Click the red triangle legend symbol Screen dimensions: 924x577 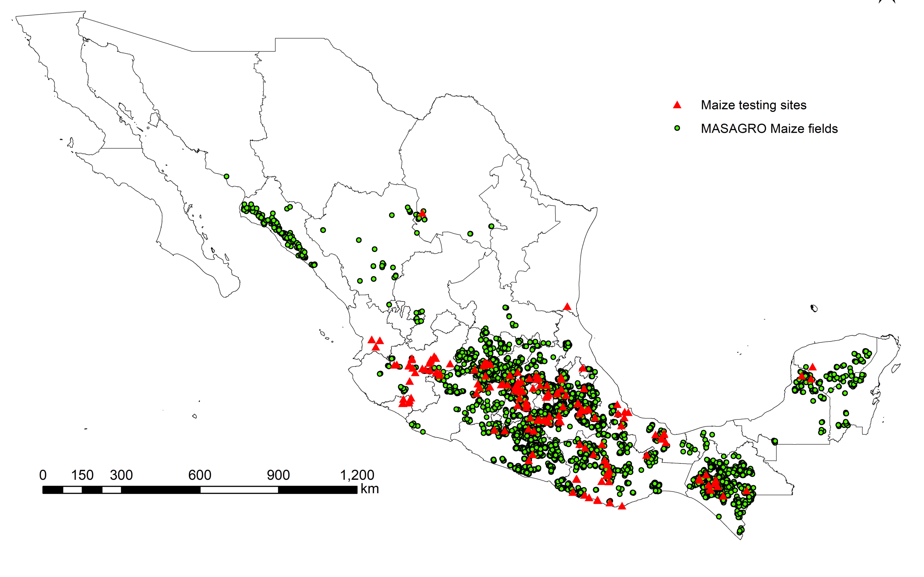point(677,105)
